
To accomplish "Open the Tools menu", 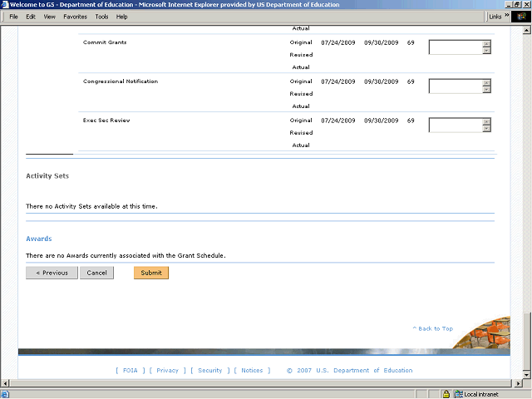I will pos(101,17).
